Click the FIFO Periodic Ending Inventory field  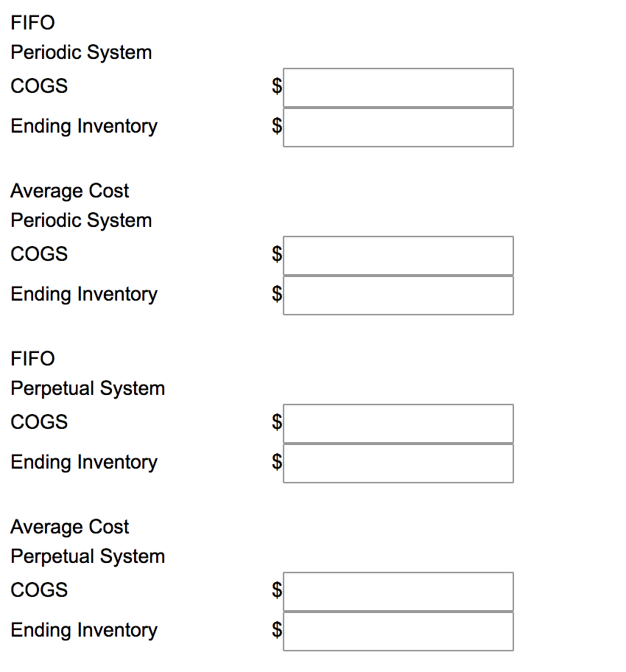(398, 127)
